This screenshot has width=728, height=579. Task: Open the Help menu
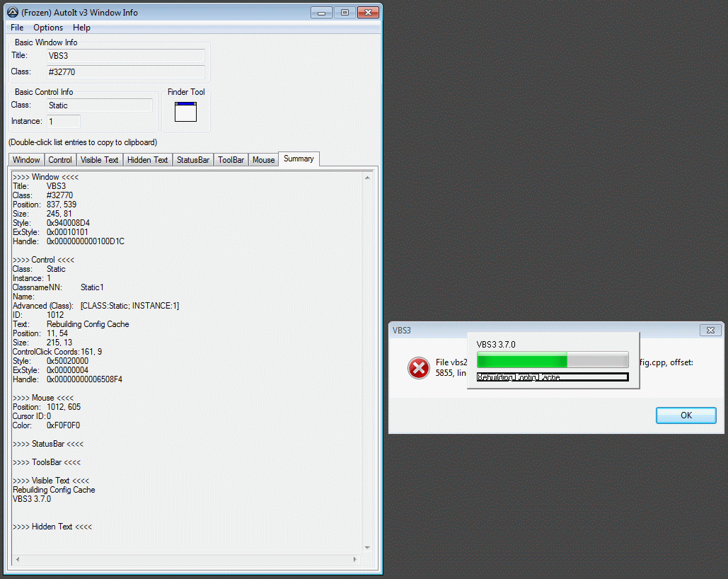[81, 28]
